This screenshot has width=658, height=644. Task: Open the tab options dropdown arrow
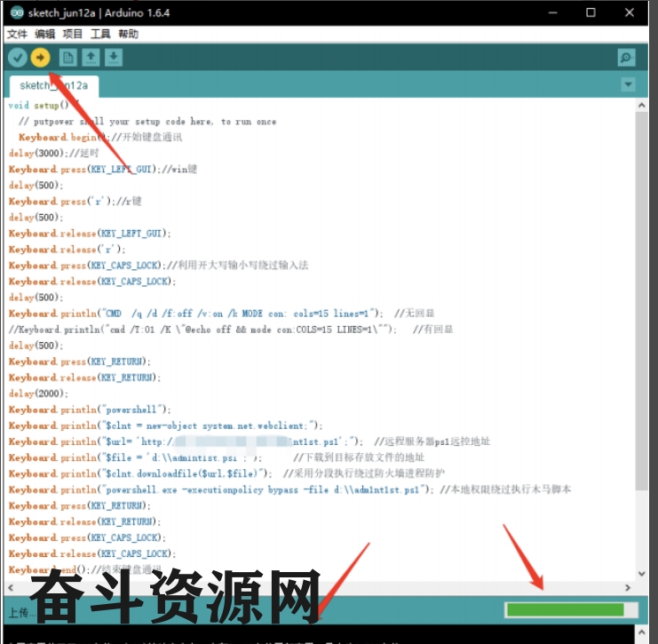(628, 84)
